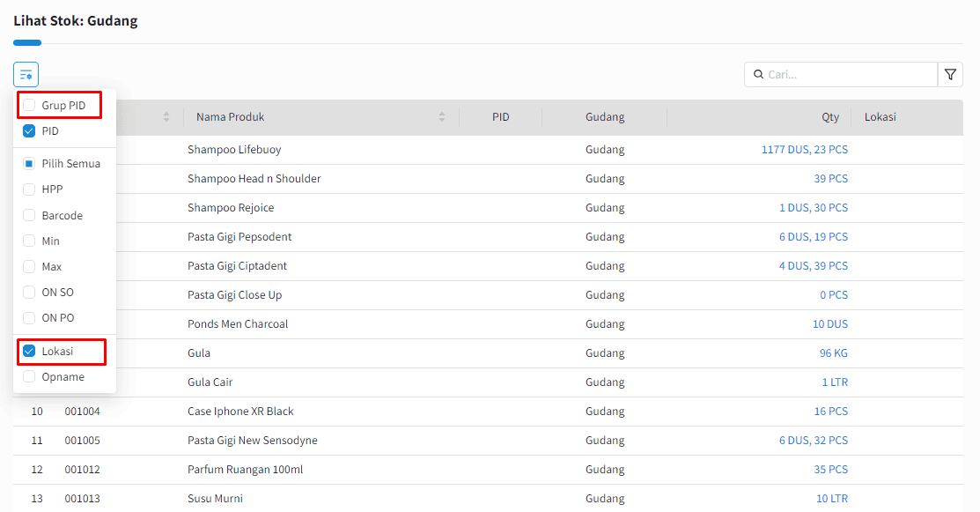This screenshot has width=980, height=512.
Task: Sort by Nama Produk arrows
Action: [442, 117]
